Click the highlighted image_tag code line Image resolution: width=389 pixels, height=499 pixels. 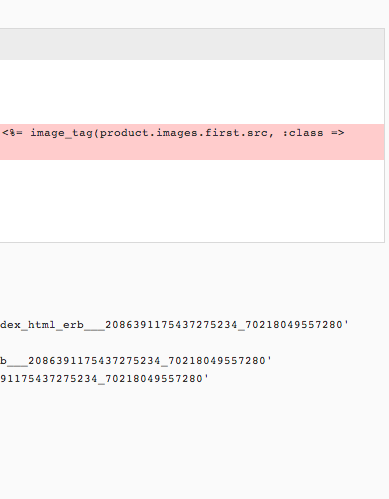pos(192,142)
